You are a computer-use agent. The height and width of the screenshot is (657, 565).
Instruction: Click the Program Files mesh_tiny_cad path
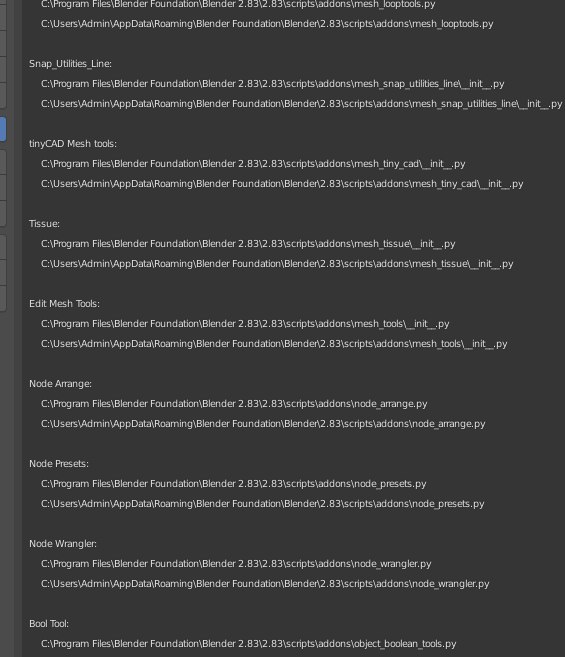click(x=253, y=164)
